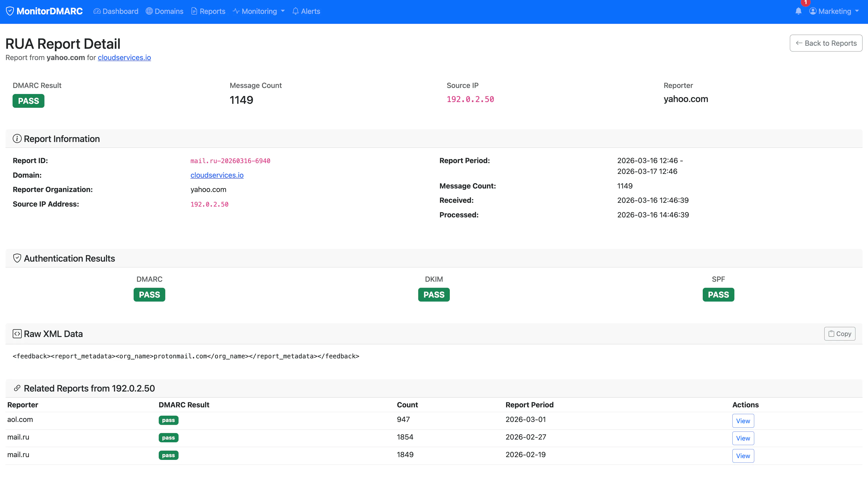Click the count 1849 cell
The width and height of the screenshot is (868, 482).
pos(405,454)
